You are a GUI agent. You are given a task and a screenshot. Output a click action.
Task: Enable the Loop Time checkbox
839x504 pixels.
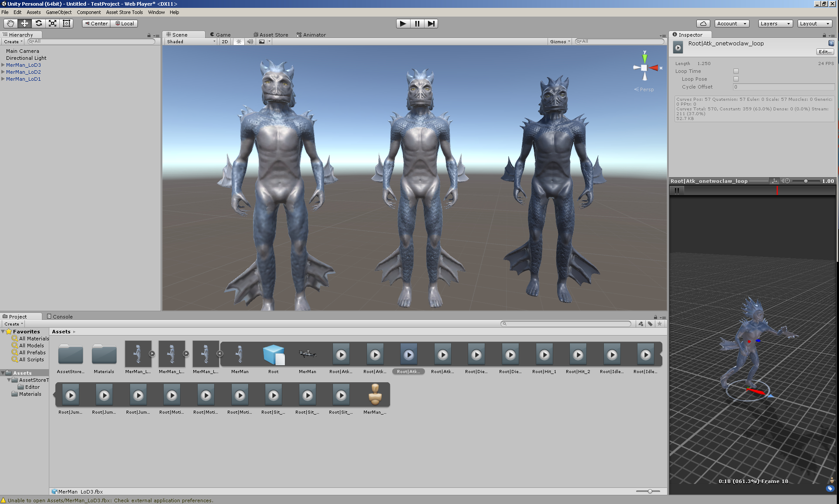pyautogui.click(x=736, y=71)
